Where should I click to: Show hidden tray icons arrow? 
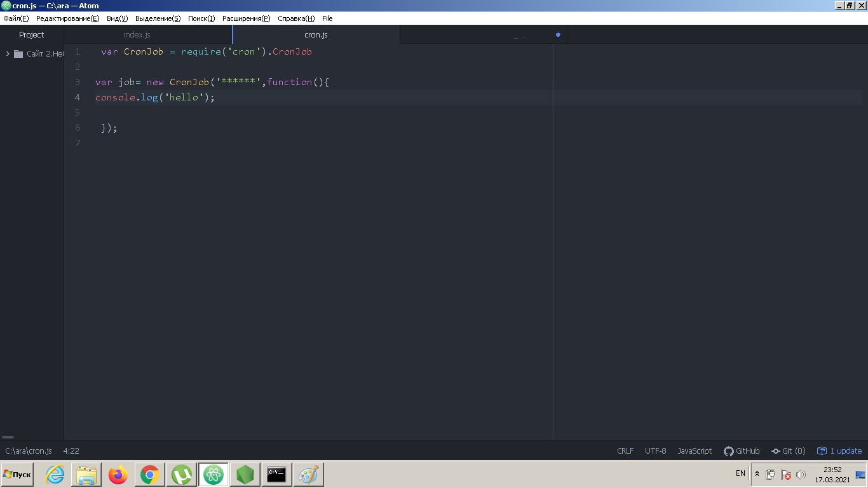[757, 474]
